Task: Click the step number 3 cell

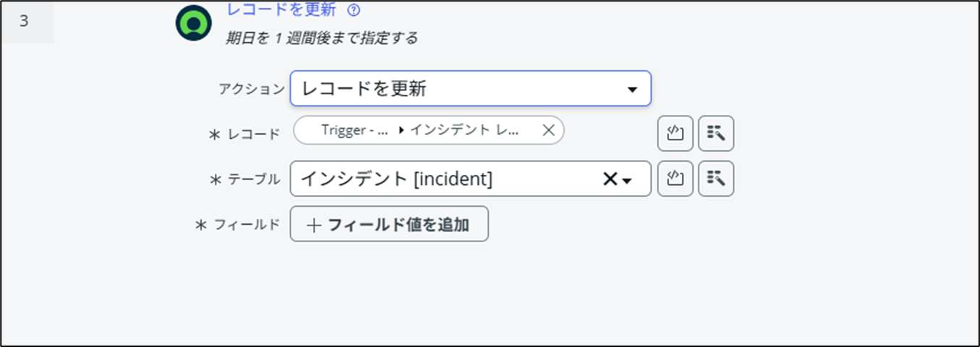Action: coord(24,21)
